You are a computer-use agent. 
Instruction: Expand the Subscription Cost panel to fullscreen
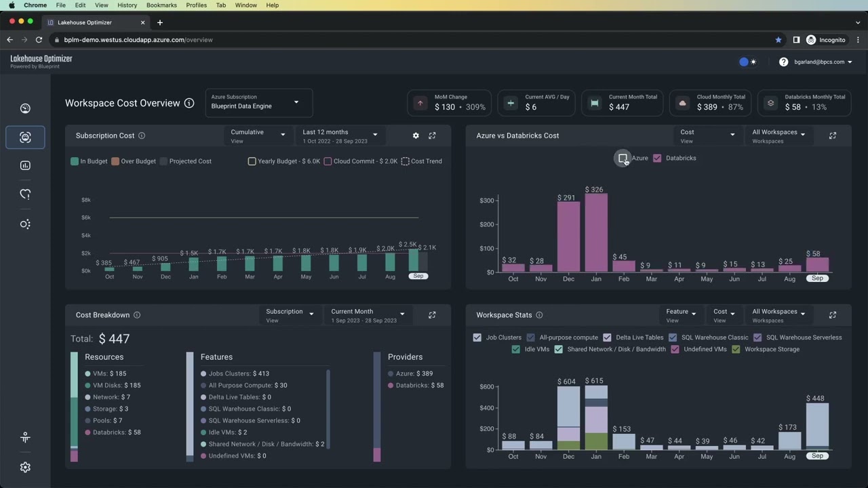tap(432, 136)
